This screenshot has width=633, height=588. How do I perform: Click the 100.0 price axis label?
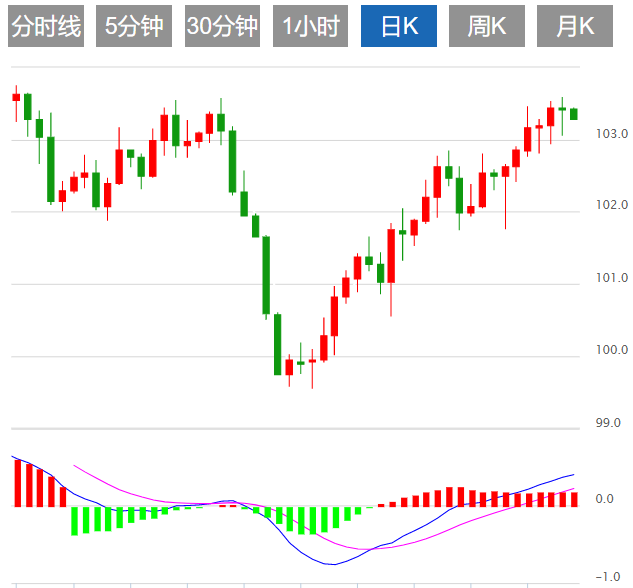click(611, 351)
